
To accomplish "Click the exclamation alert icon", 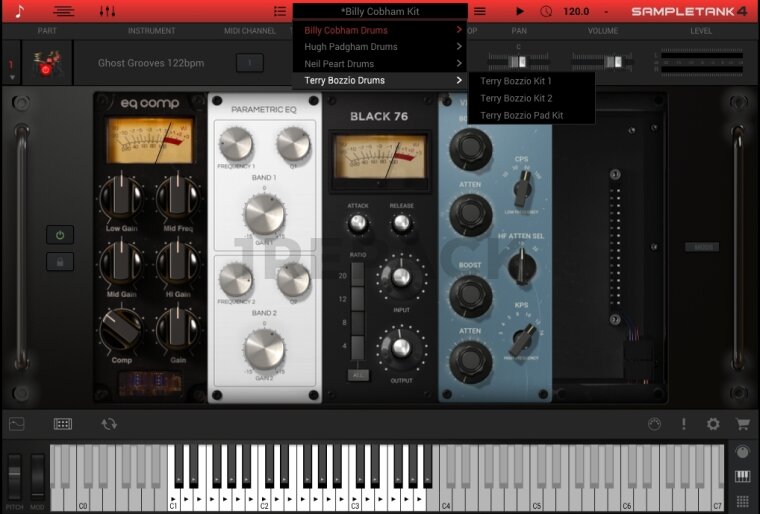I will click(684, 424).
